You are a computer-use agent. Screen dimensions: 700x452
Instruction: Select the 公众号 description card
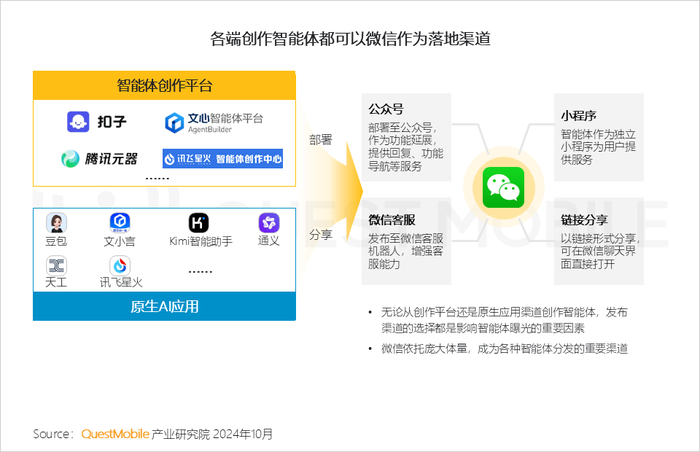406,137
